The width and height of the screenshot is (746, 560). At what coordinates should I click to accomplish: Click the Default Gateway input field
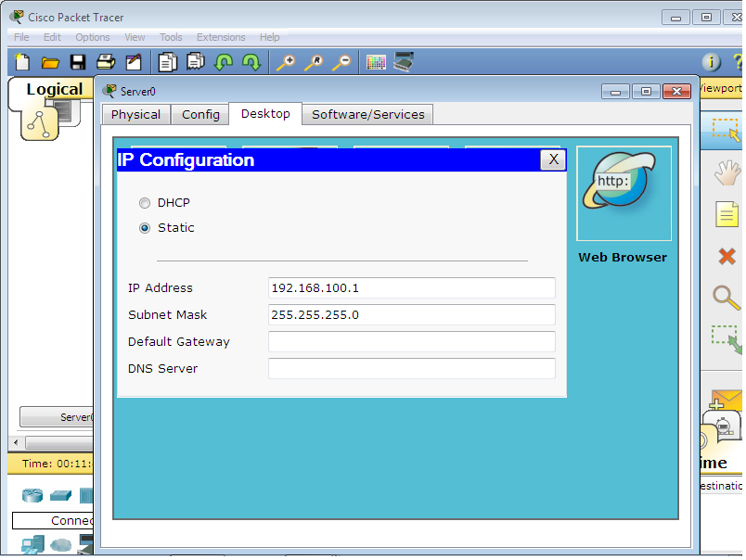coord(411,342)
